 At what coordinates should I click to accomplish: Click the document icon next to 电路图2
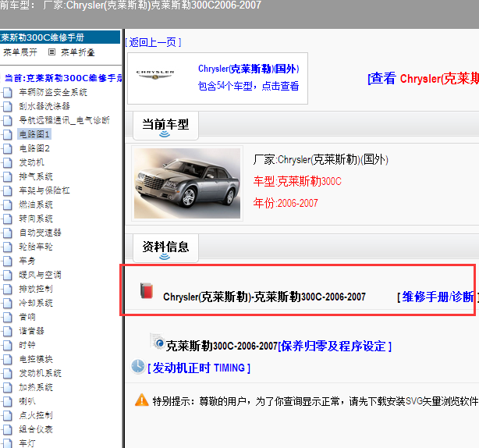pos(8,148)
